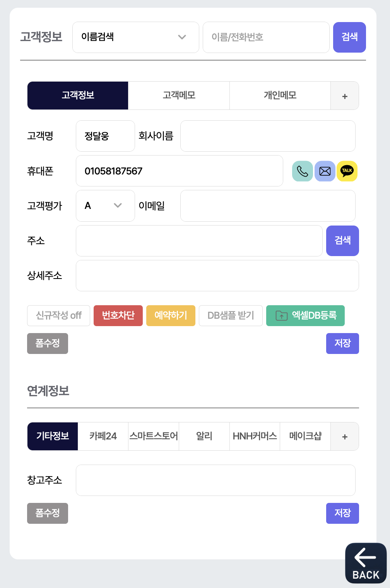The height and width of the screenshot is (588, 390).
Task: Select the 스마트스토어 tab
Action: coord(154,436)
